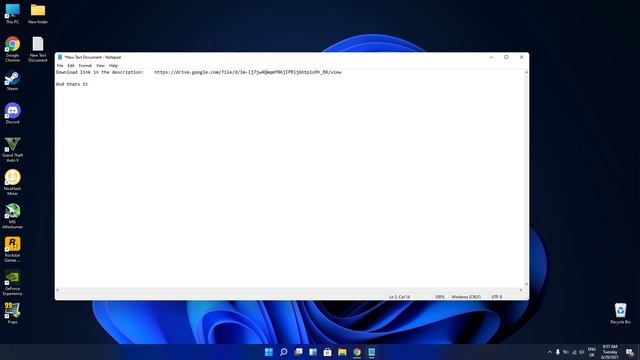Open Notepad's File menu
640x360 pixels.
(x=60, y=66)
